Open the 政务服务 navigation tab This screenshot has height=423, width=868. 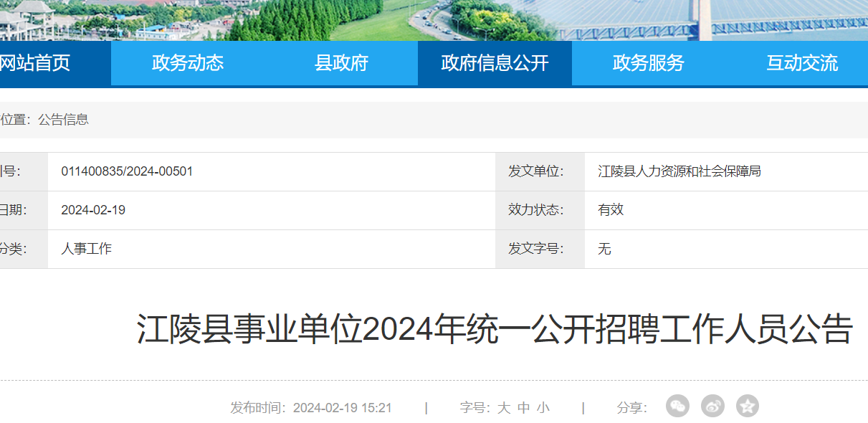point(648,63)
